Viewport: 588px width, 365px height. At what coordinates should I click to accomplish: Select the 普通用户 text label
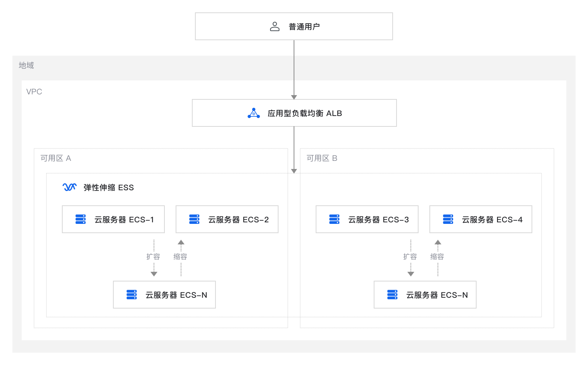point(304,27)
